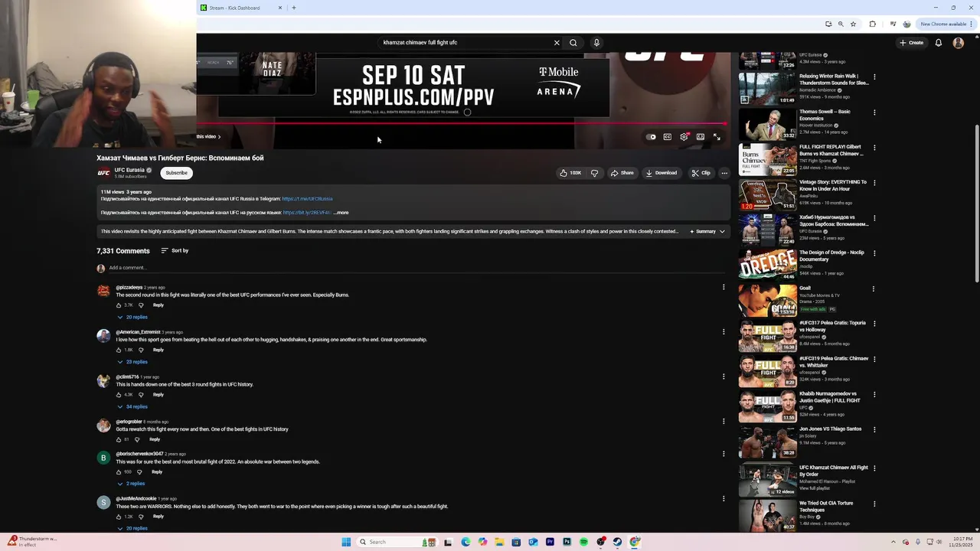Open the Jon Jones VS Thiago Santos title

coord(831,429)
